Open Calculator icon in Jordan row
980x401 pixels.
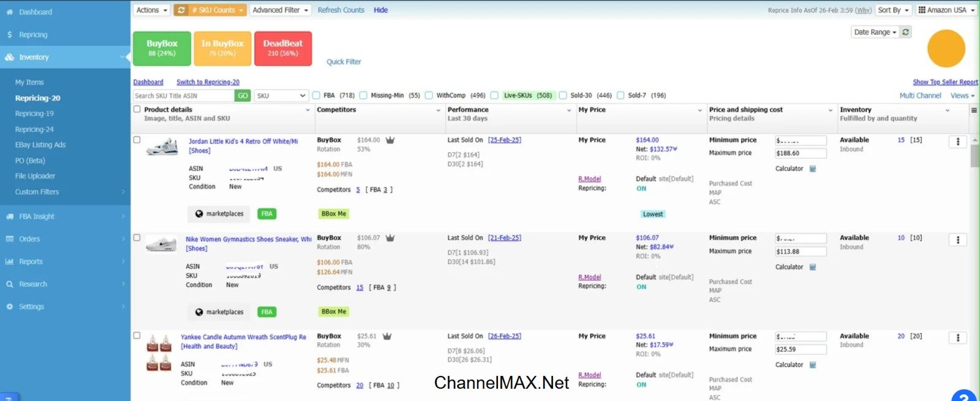(x=813, y=169)
